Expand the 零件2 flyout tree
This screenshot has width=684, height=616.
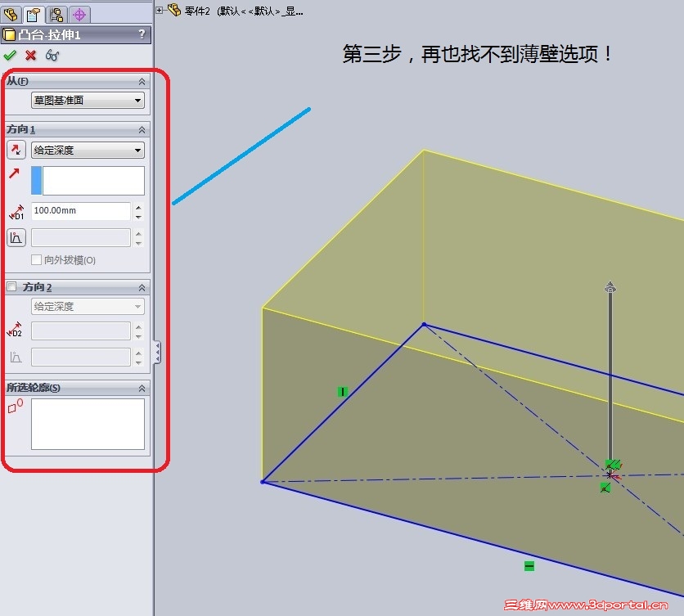click(160, 10)
